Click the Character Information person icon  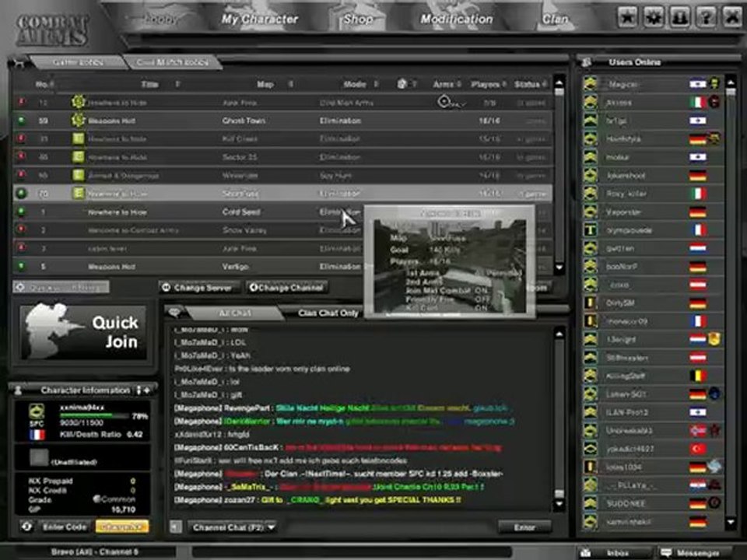tap(18, 390)
